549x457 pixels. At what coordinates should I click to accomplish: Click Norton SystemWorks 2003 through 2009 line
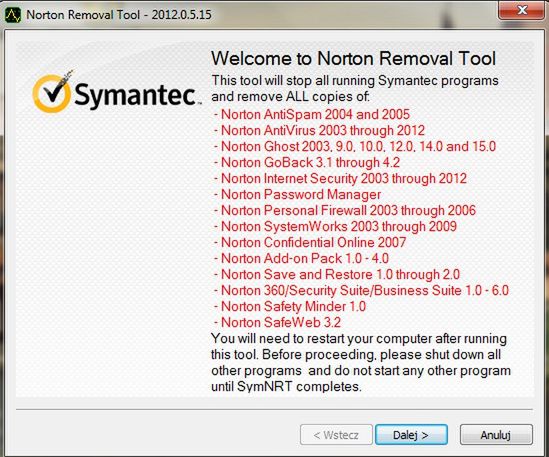[335, 227]
